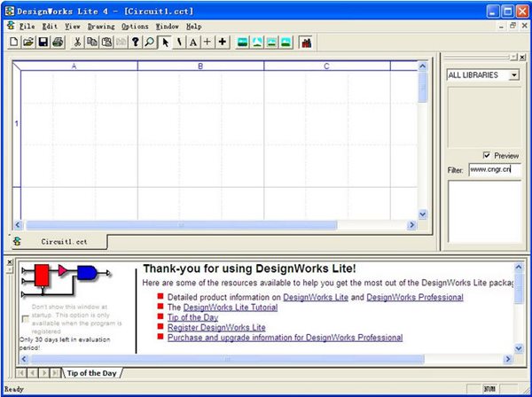The width and height of the screenshot is (532, 397).
Task: Print the circuit using the printer icon
Action: click(58, 42)
